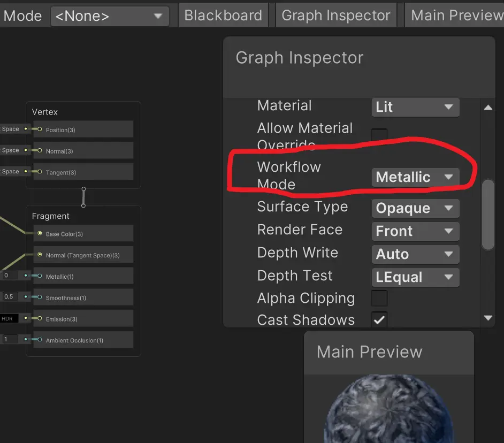Image resolution: width=504 pixels, height=443 pixels.
Task: Click the Base Color(3) input port
Action: click(x=40, y=233)
